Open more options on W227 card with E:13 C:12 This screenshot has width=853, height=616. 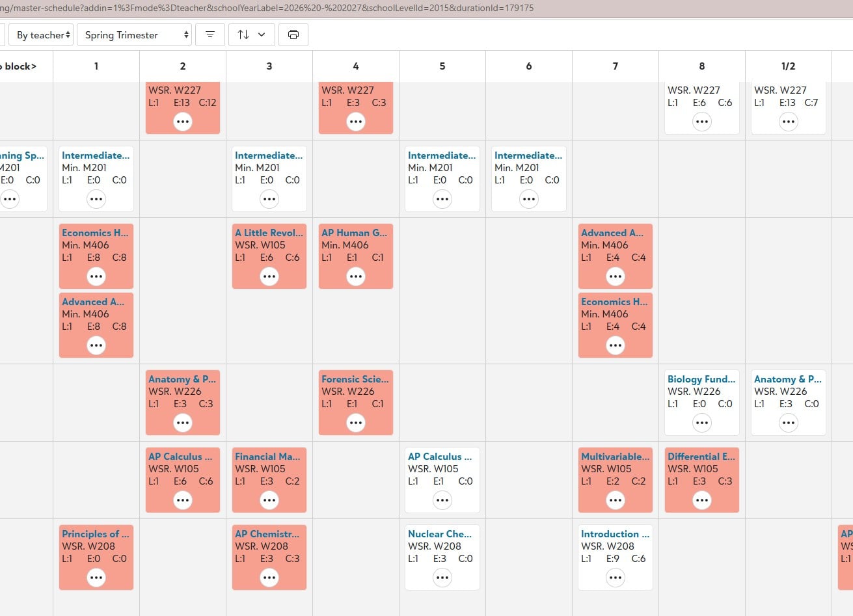tap(183, 122)
